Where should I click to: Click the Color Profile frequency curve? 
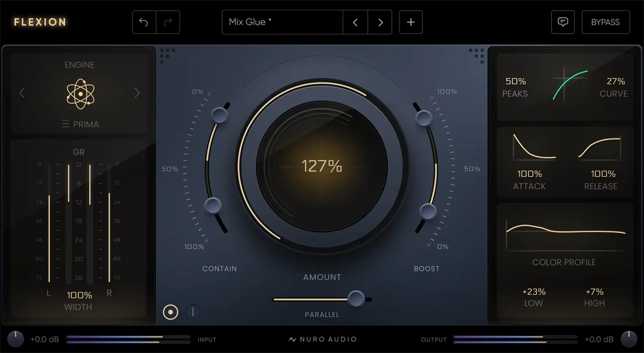566,234
